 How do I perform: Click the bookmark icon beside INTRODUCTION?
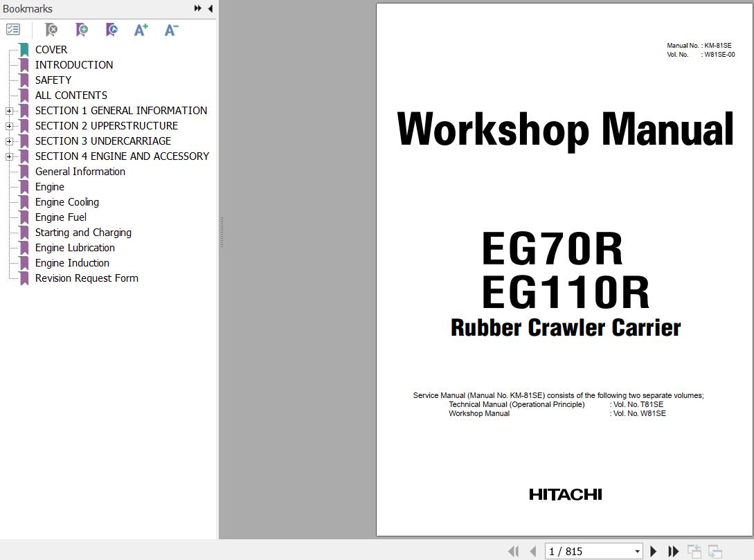24,65
